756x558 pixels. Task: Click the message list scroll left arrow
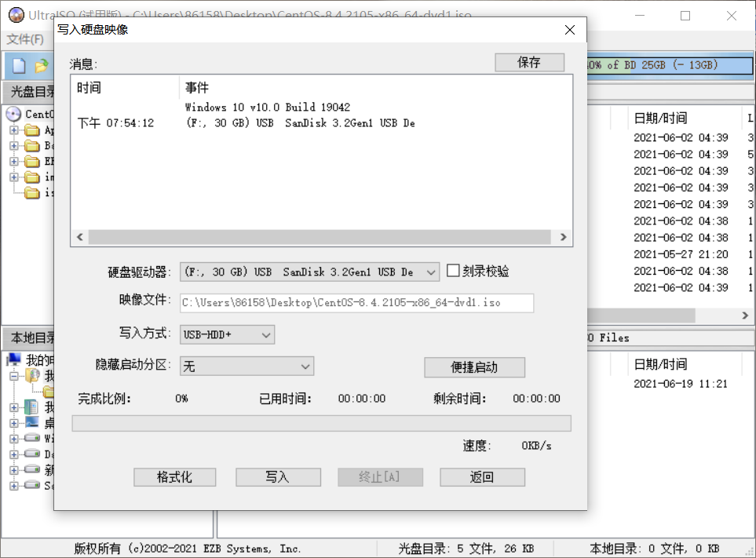[80, 237]
